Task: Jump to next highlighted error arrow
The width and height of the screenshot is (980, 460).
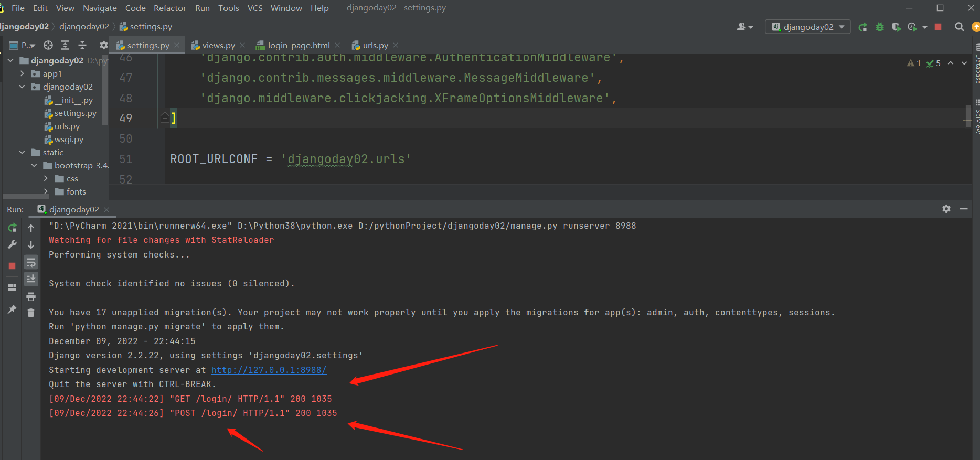Action: (x=964, y=63)
